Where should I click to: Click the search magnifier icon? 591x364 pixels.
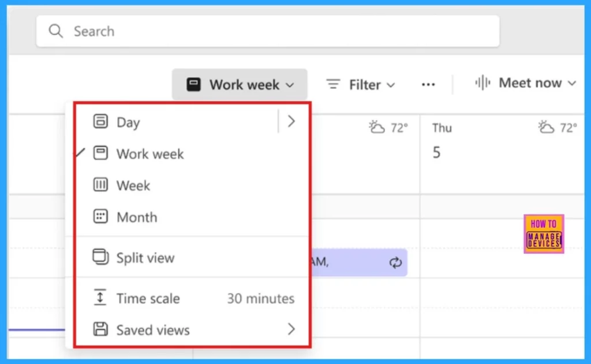pos(56,31)
